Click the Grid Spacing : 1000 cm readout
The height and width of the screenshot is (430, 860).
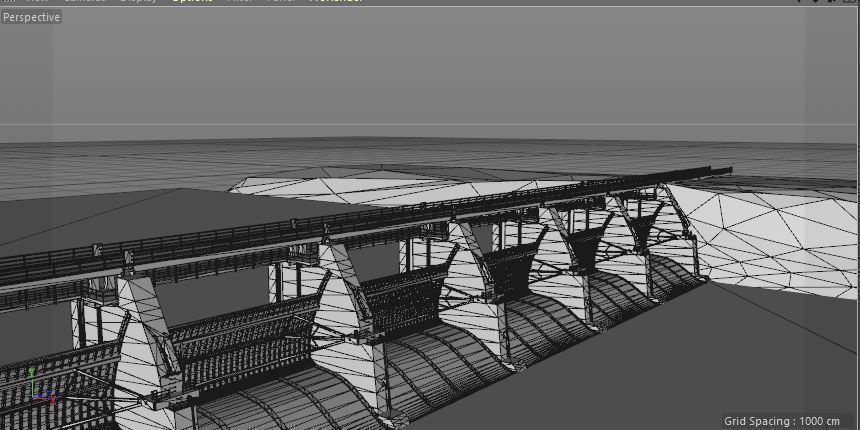tap(782, 421)
